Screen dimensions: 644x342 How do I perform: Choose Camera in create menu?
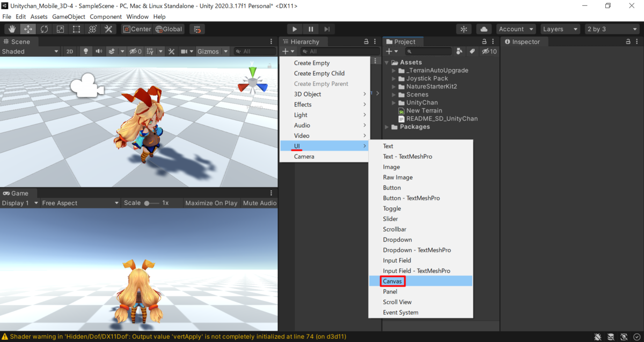(325, 157)
